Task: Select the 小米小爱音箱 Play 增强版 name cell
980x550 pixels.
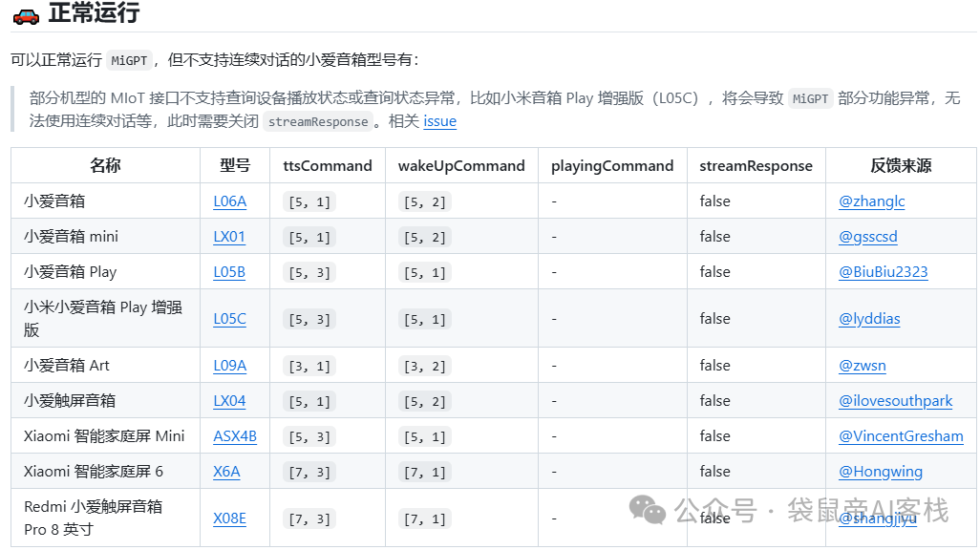Action: coord(106,318)
